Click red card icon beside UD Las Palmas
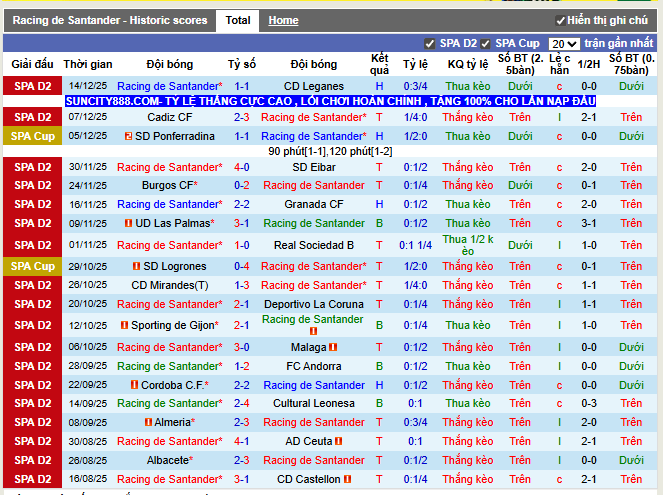The height and width of the screenshot is (495, 663). [129, 223]
